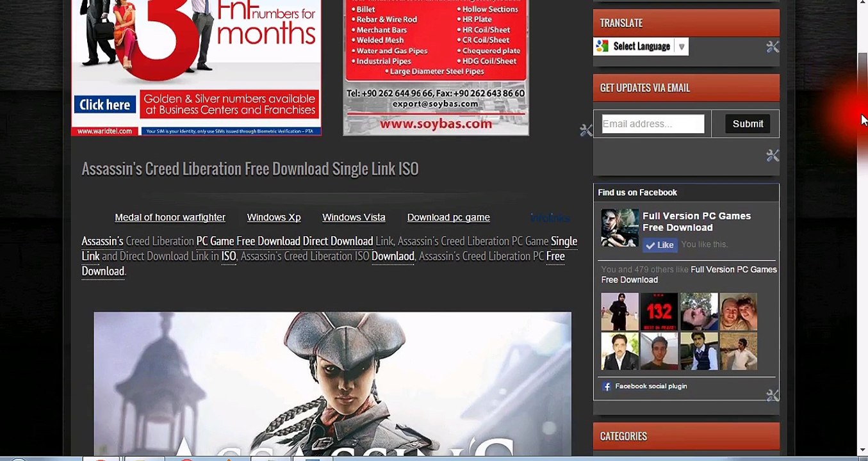Open the Medal of honor warfighter link
This screenshot has height=461, width=868.
click(x=170, y=218)
